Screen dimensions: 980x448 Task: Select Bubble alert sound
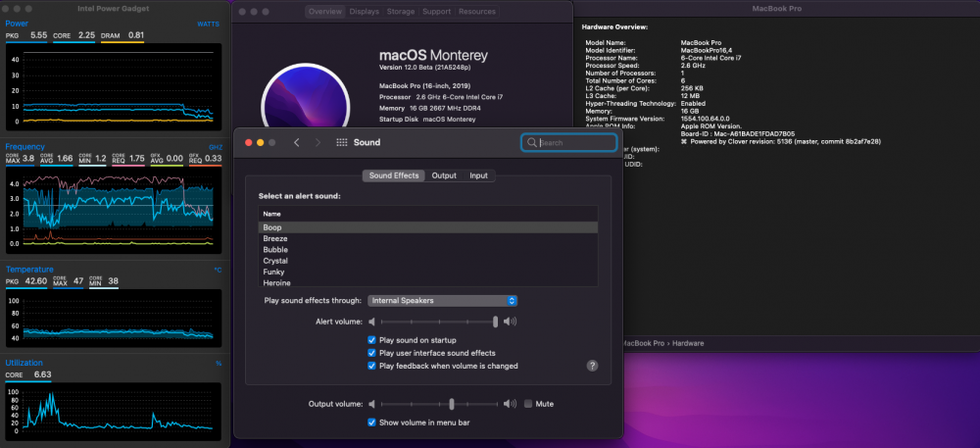pos(428,250)
